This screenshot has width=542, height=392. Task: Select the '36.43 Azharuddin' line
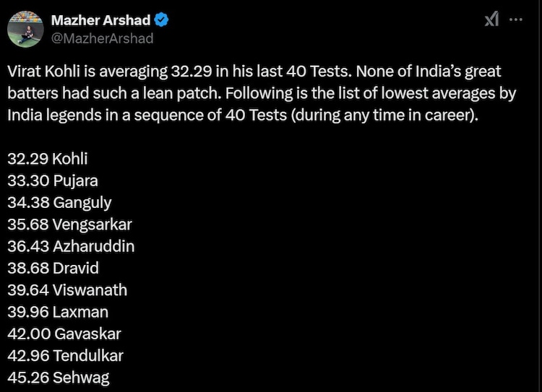coord(71,246)
